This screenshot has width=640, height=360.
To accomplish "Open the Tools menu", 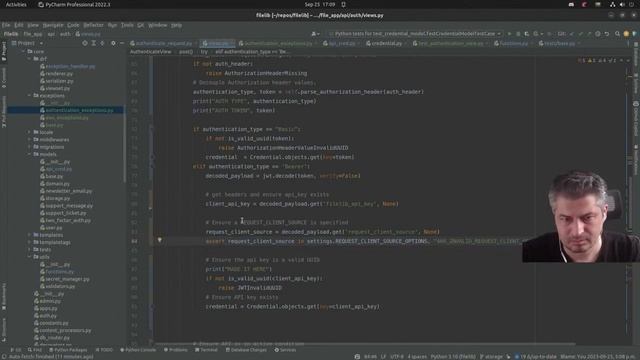I will pos(127,25).
